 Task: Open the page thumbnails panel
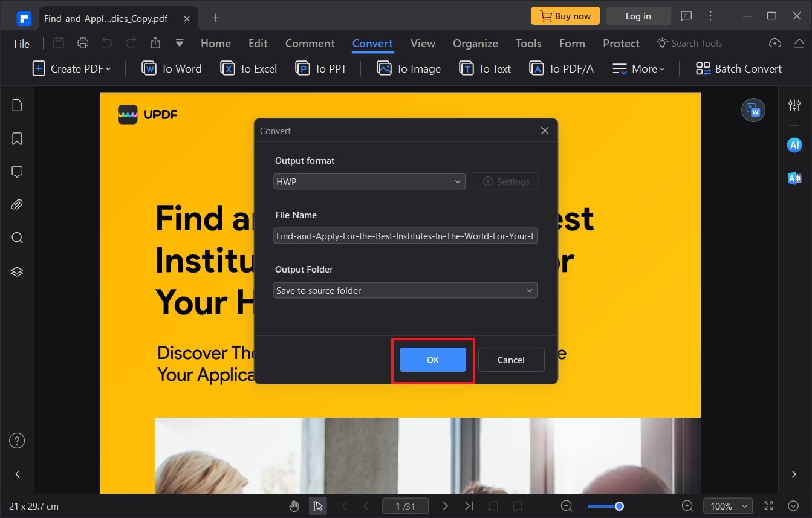pyautogui.click(x=16, y=105)
